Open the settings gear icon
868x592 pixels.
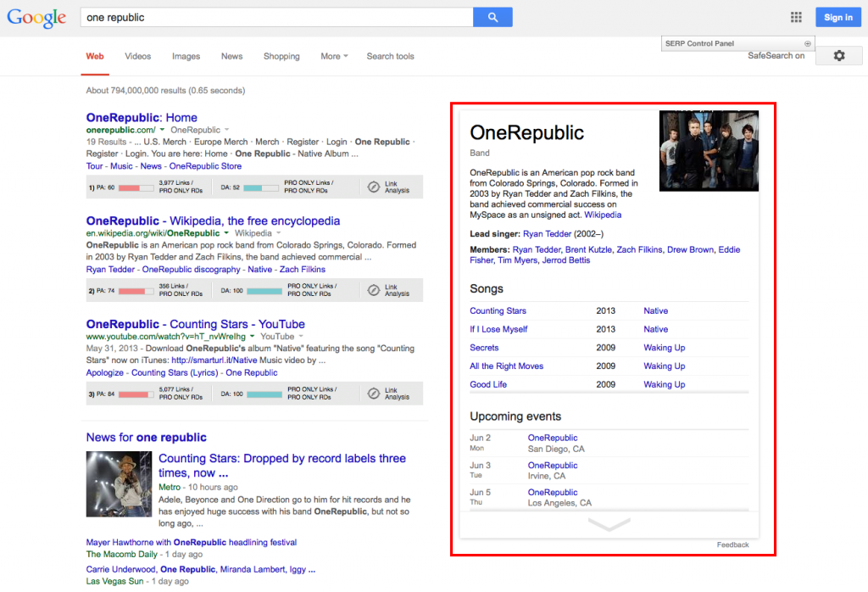click(x=838, y=55)
